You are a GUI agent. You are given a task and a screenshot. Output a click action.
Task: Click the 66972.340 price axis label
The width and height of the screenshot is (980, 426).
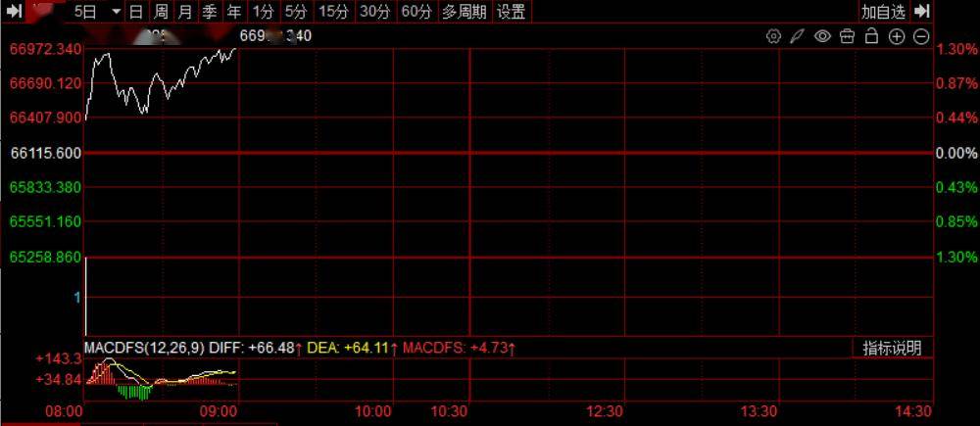point(46,49)
